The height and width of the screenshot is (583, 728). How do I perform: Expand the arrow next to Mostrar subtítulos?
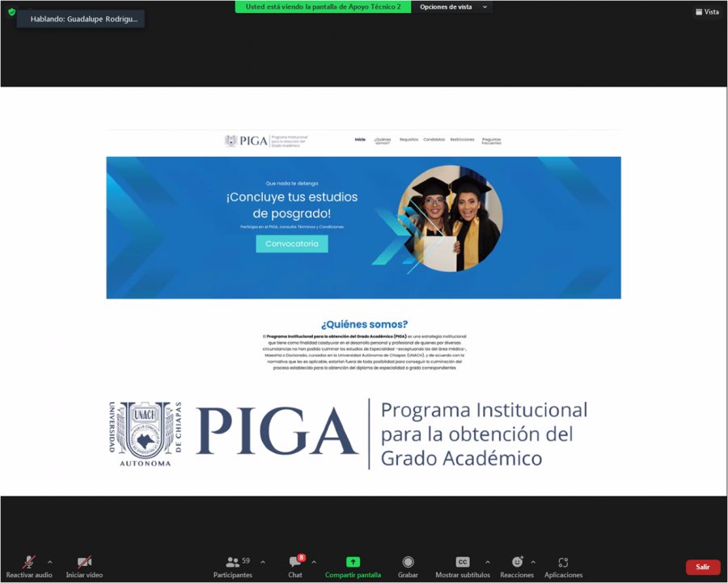488,562
